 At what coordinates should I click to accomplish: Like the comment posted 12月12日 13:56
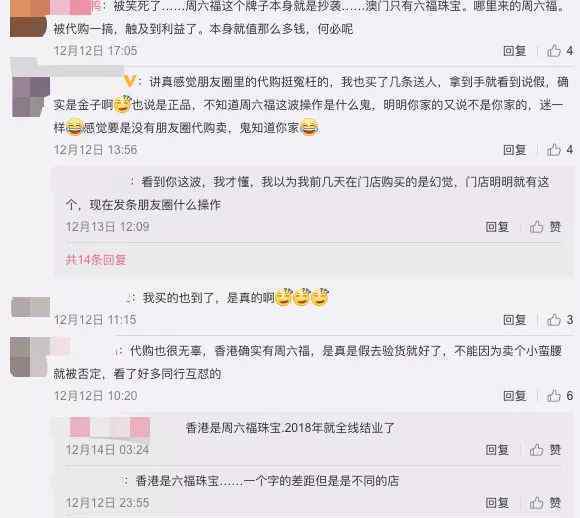click(x=560, y=150)
